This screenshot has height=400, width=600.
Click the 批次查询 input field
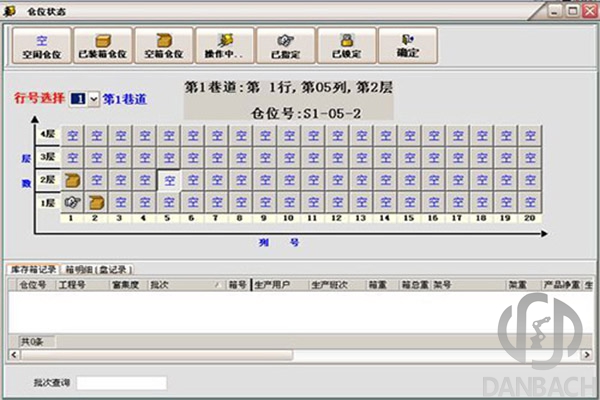click(121, 383)
